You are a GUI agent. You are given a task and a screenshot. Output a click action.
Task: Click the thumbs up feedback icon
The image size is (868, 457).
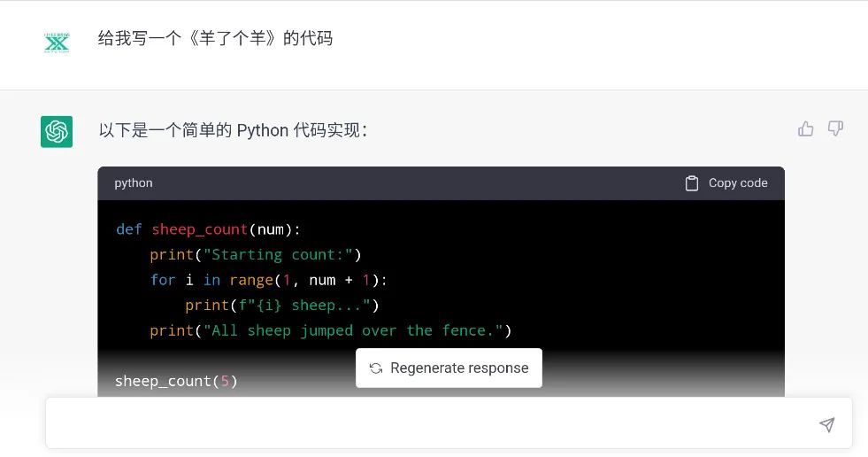pyautogui.click(x=805, y=129)
